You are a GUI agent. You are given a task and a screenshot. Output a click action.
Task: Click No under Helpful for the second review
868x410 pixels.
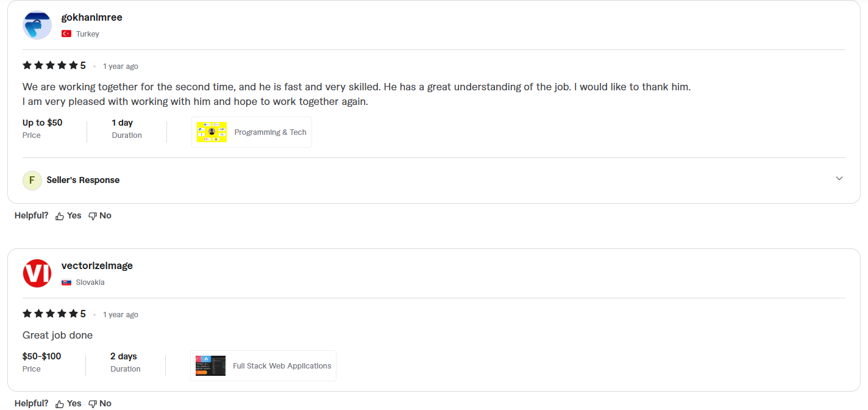(x=105, y=403)
